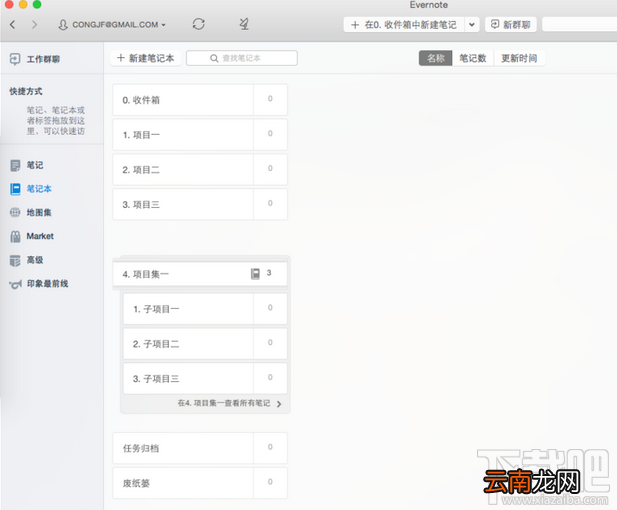Click 在4. 项目集一查看所有笔记 link
Viewport: 617px width, 510px height.
(229, 403)
